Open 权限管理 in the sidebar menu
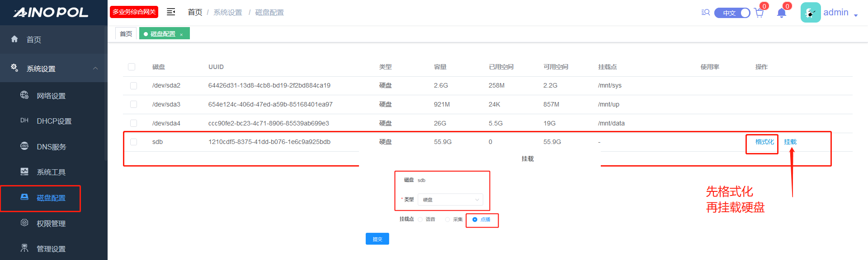The width and height of the screenshot is (868, 260). [x=51, y=223]
